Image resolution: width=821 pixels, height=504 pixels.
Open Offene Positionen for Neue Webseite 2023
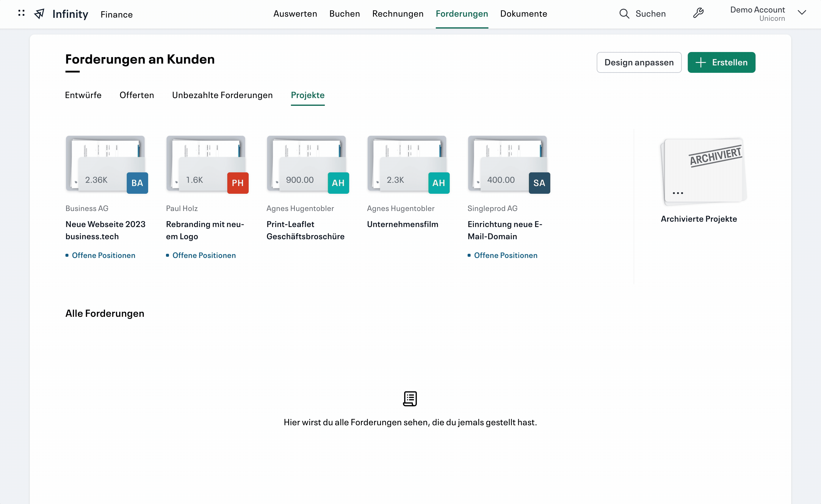pos(104,255)
